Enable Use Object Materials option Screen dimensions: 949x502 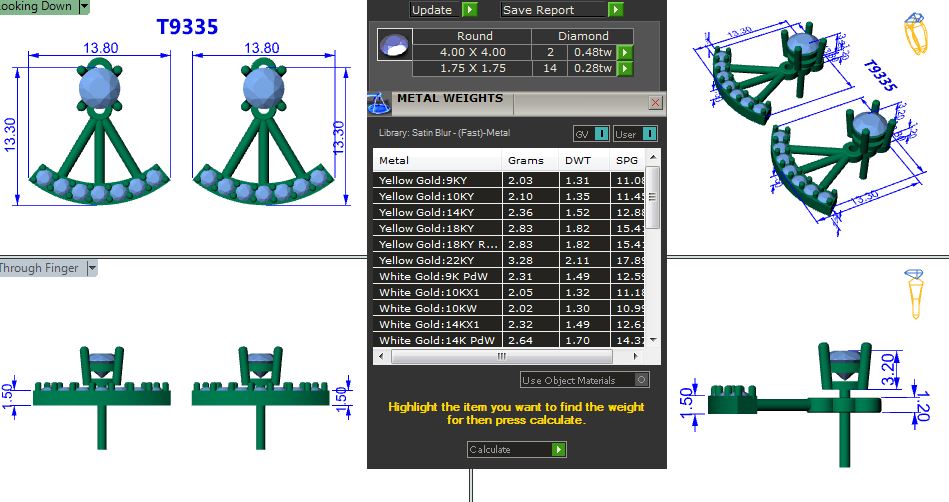[641, 380]
